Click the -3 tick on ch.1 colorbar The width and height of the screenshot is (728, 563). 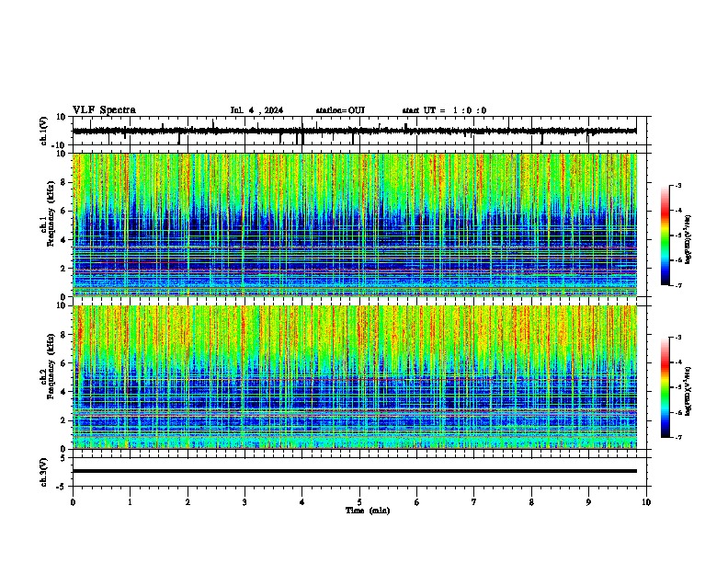(x=677, y=185)
